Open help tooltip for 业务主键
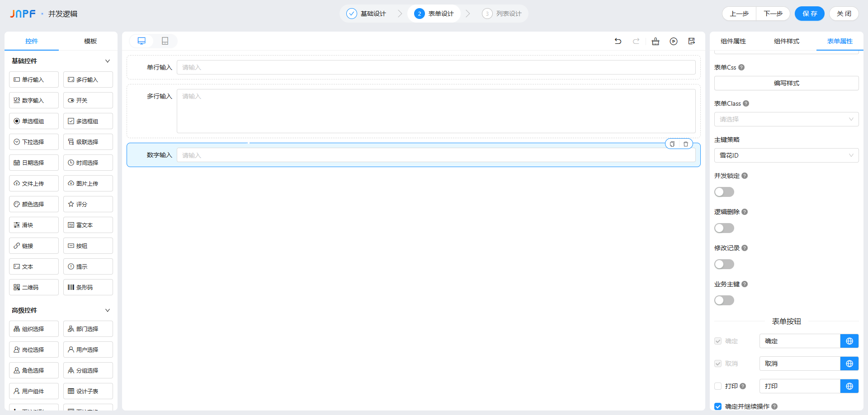The image size is (868, 415). tap(745, 284)
